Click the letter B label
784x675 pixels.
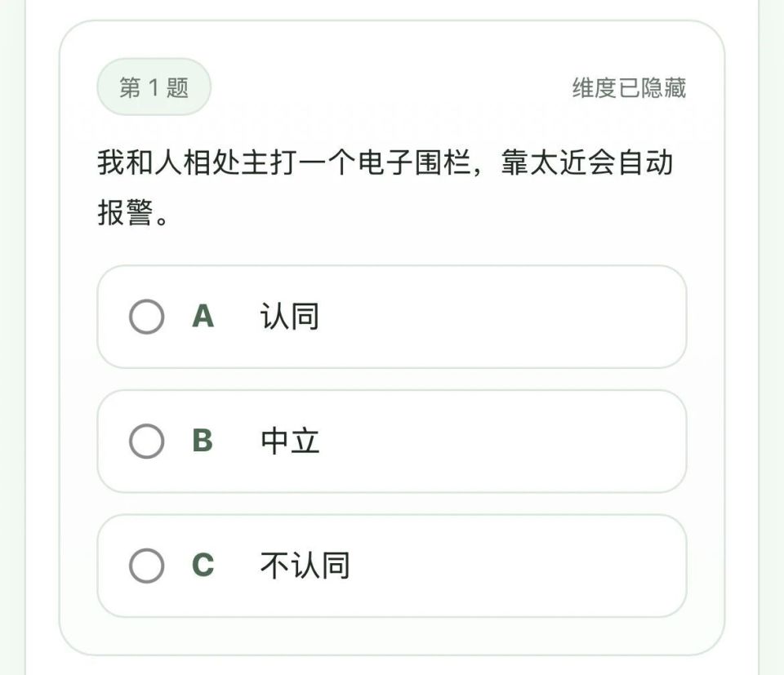[204, 441]
